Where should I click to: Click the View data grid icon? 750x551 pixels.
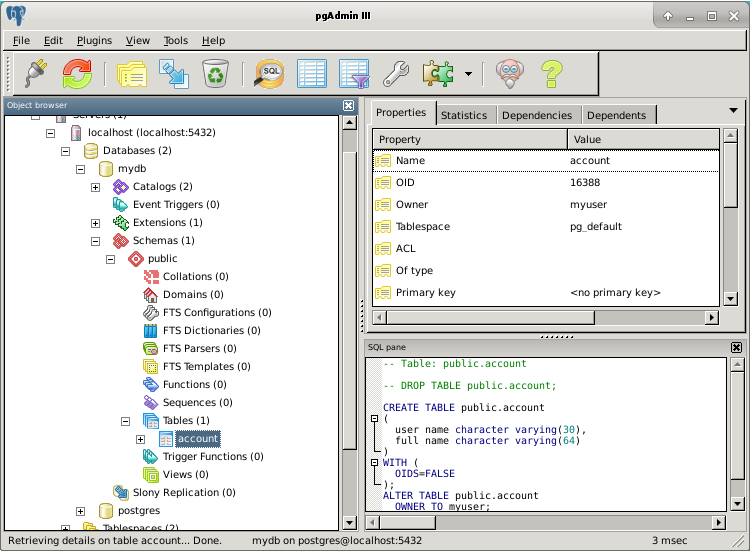pyautogui.click(x=311, y=74)
